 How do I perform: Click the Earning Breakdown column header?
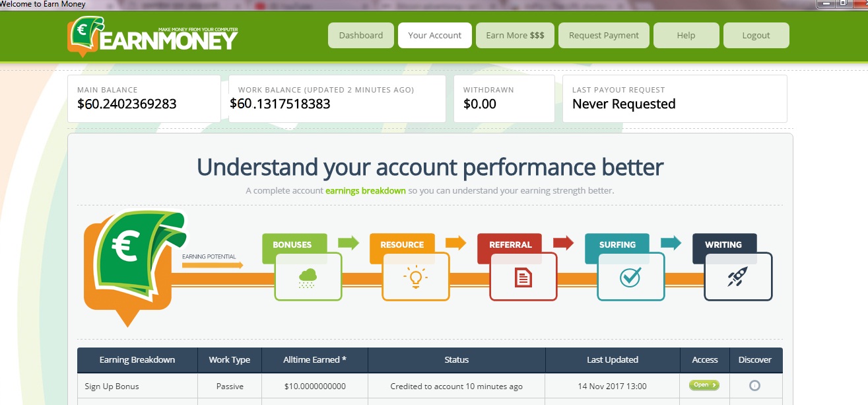137,360
